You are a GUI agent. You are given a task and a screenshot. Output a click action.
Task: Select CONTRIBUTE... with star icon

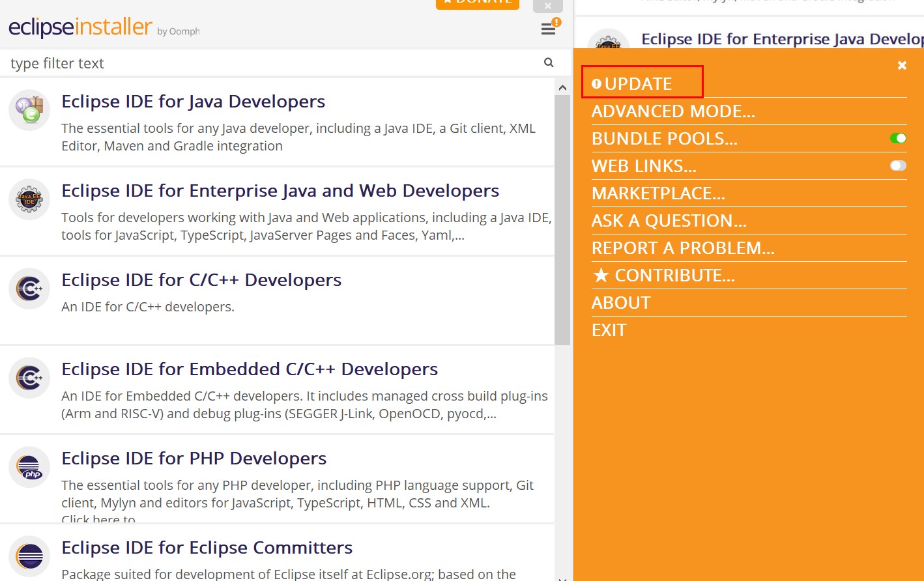point(663,276)
